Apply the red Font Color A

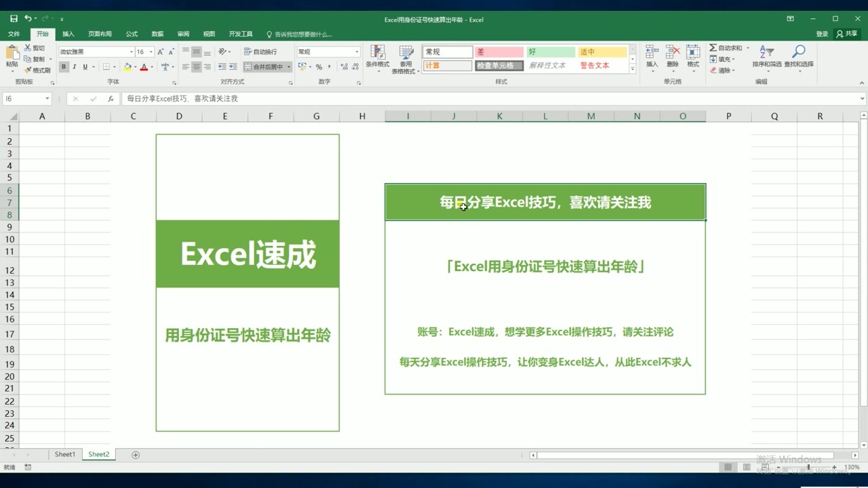point(144,66)
